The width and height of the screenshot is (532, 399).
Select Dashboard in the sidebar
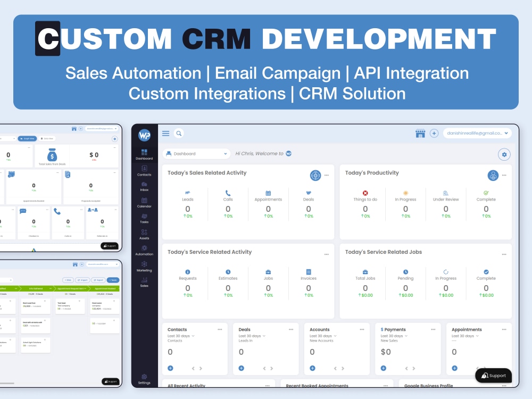click(144, 154)
